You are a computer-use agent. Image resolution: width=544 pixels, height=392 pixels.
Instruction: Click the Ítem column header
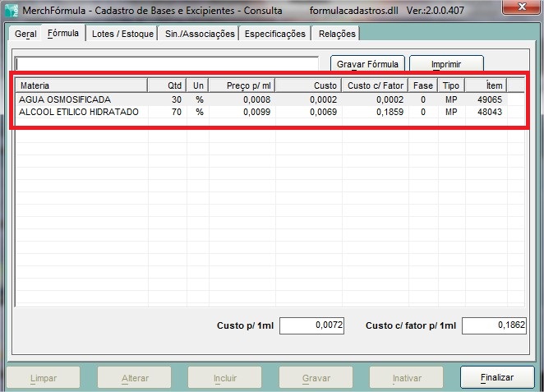pos(486,85)
